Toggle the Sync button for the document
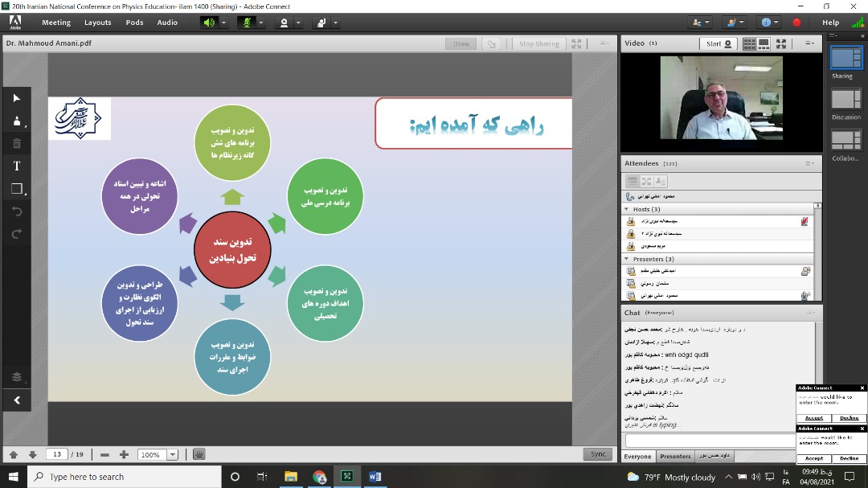 [x=598, y=454]
